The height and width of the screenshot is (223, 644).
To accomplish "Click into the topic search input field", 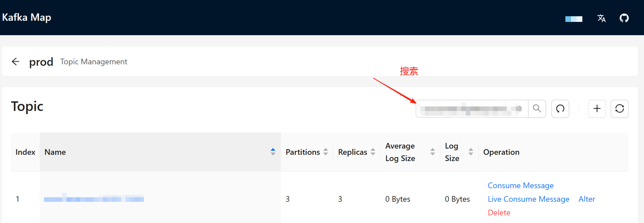I will [x=472, y=109].
